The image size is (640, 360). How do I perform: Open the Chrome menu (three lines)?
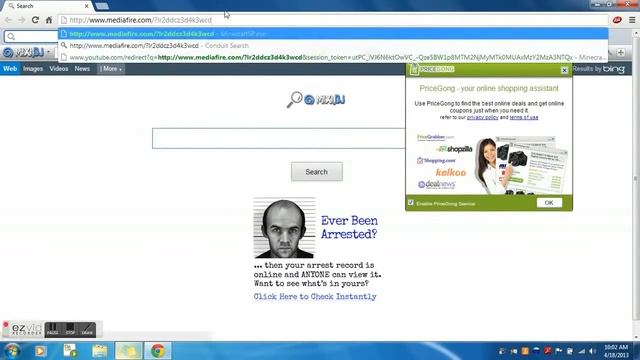tap(632, 20)
